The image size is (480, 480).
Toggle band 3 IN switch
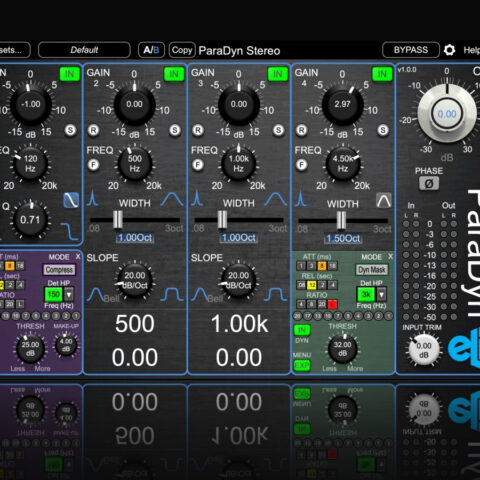[278, 74]
